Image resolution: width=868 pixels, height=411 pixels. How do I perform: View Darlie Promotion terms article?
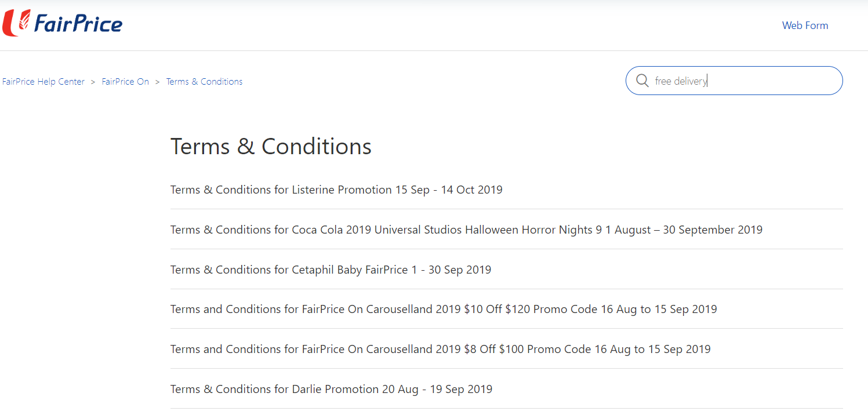pos(331,389)
